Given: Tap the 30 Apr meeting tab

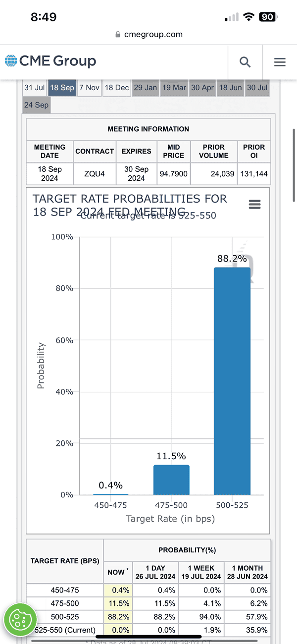Looking at the screenshot, I should point(202,88).
